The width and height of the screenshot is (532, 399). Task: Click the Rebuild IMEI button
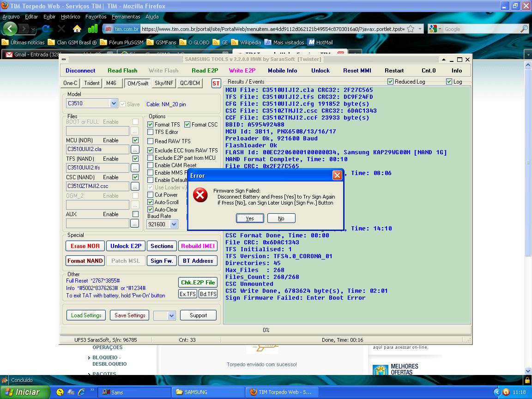point(198,246)
